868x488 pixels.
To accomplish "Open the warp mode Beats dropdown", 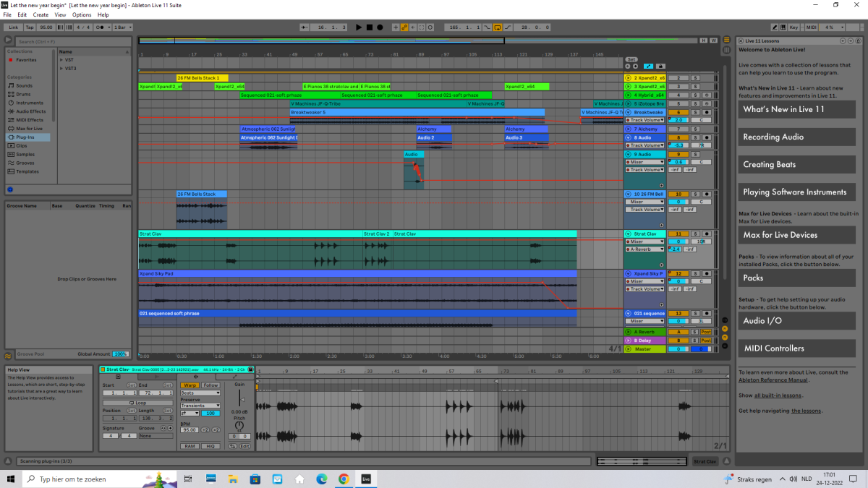I will (200, 393).
